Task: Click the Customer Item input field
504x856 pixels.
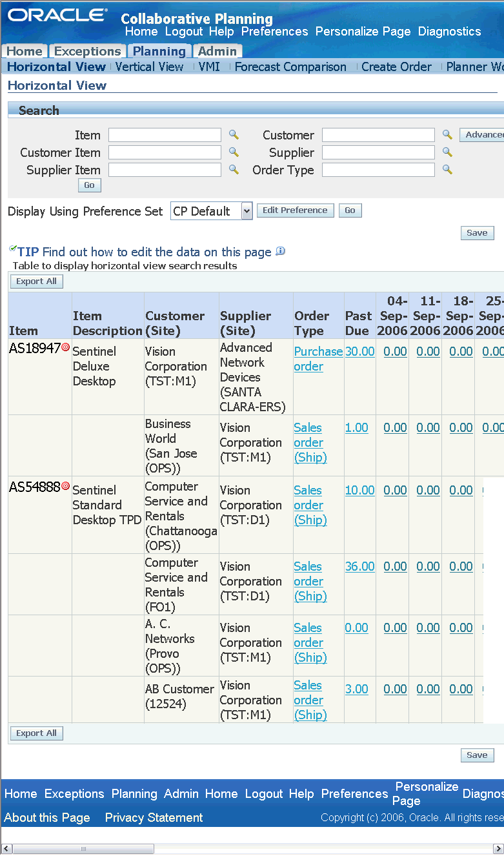Action: click(x=165, y=152)
